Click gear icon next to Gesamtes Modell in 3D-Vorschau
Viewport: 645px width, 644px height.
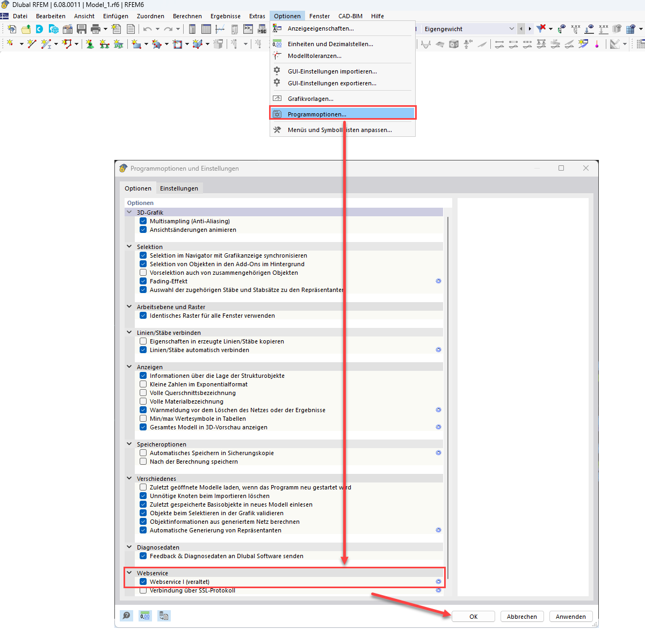click(x=438, y=427)
